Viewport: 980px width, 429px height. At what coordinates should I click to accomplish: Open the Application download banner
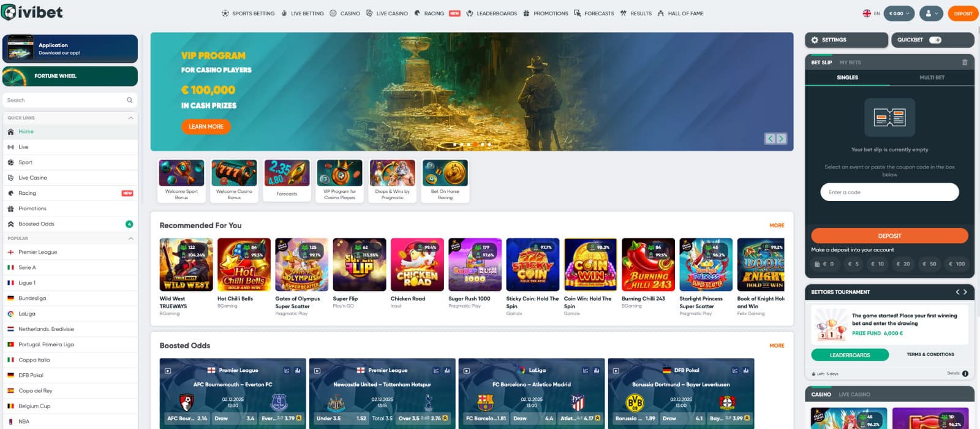coord(70,49)
